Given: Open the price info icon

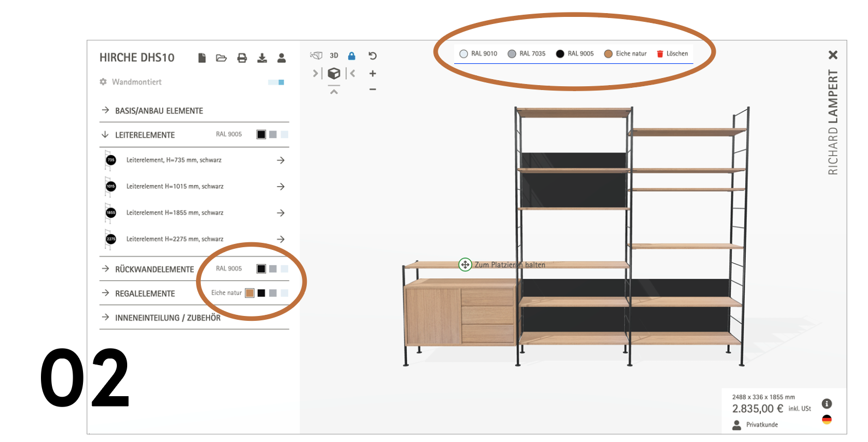Looking at the screenshot, I should tap(827, 404).
